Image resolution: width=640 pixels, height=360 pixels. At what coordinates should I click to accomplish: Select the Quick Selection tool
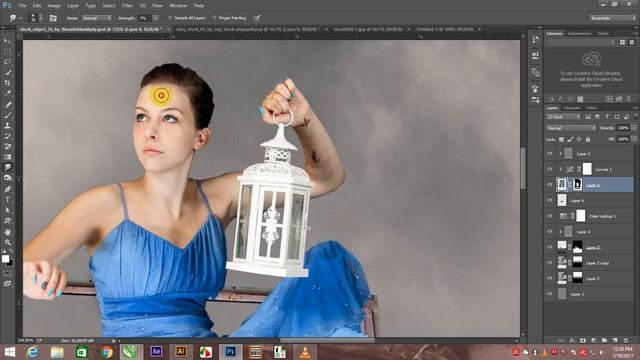point(7,72)
